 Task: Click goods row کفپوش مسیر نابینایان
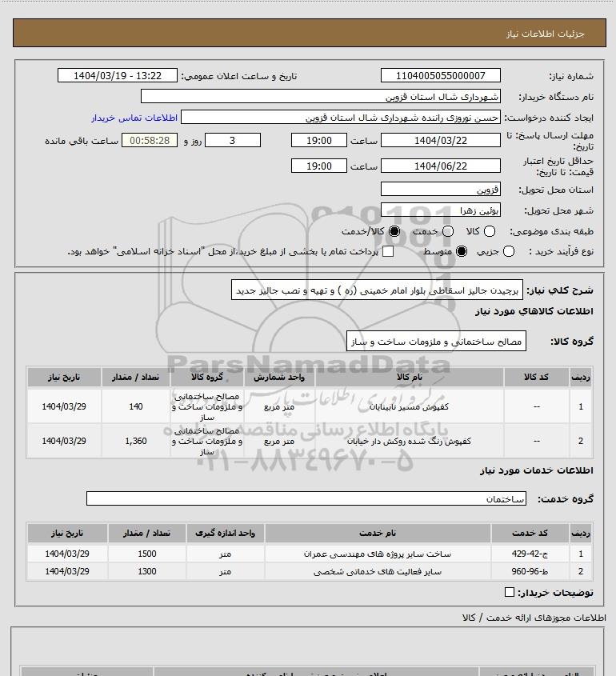309,406
